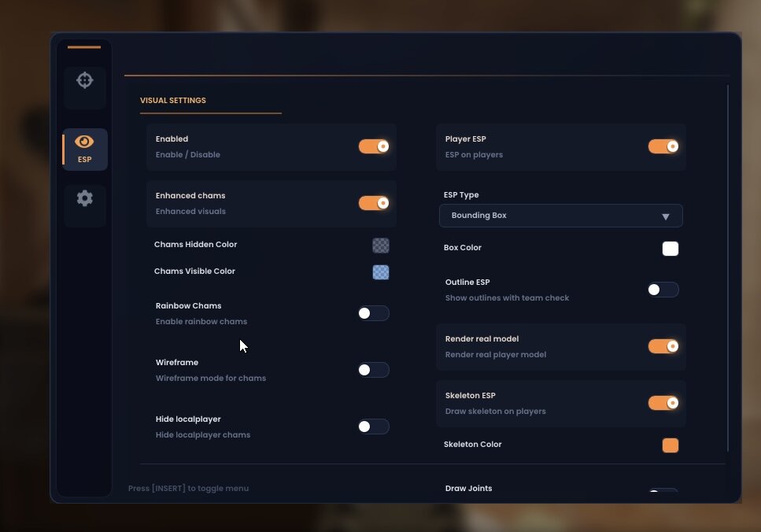Click the ESP Type dropdown arrow
The width and height of the screenshot is (761, 532).
tap(665, 216)
